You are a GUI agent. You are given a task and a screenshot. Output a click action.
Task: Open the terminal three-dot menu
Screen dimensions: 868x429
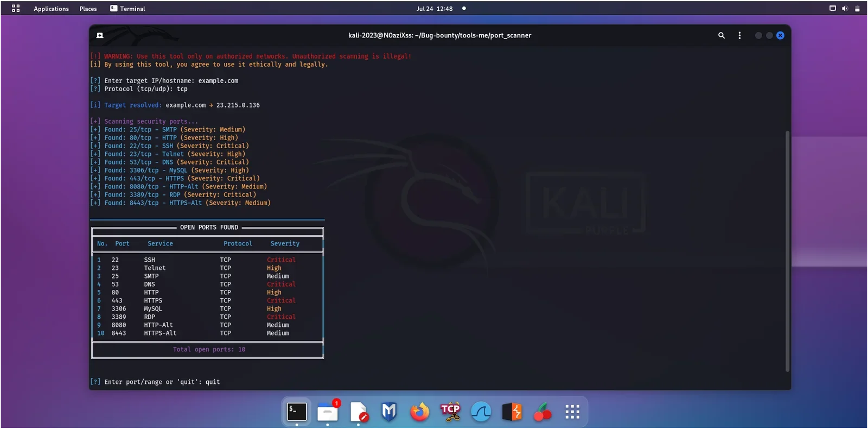[x=739, y=35]
